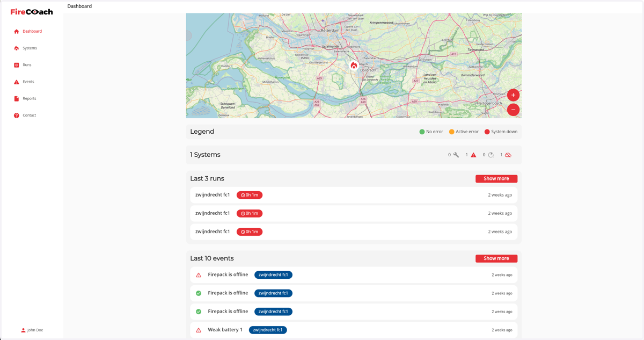Click zwijndrecht fc1 tag on second event
Image resolution: width=644 pixels, height=340 pixels.
click(273, 293)
